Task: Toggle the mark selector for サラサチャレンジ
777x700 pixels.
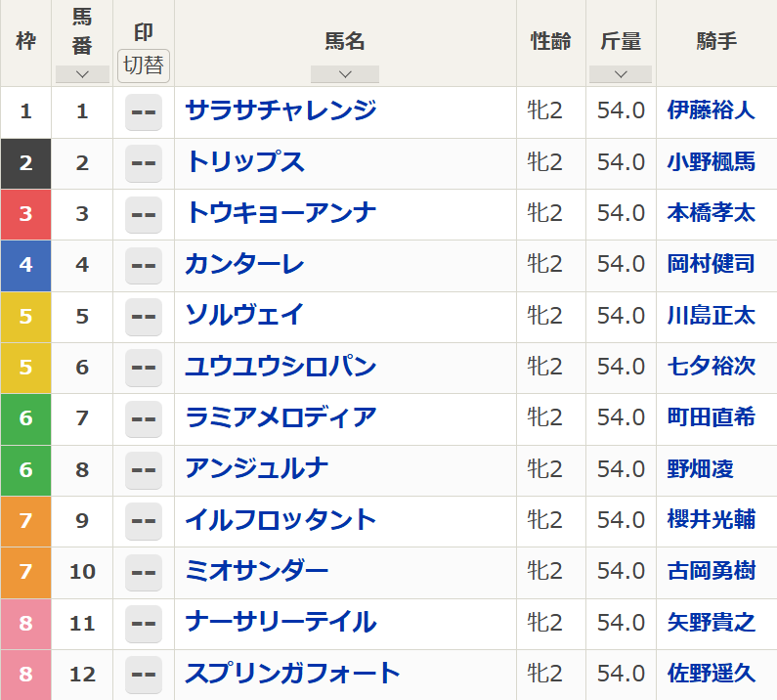Action: (x=144, y=111)
